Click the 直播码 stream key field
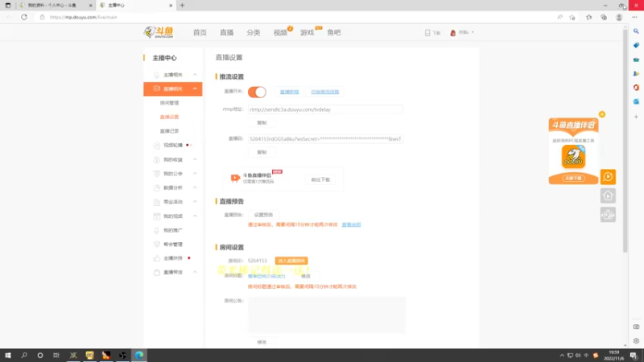 click(325, 139)
